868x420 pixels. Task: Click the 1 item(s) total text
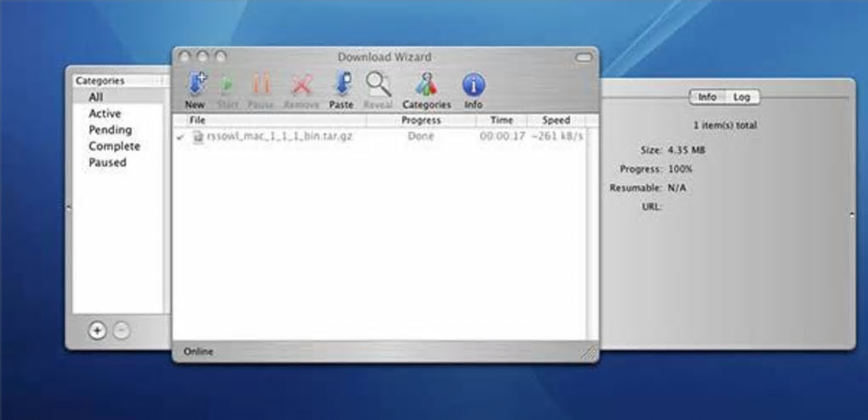[725, 126]
